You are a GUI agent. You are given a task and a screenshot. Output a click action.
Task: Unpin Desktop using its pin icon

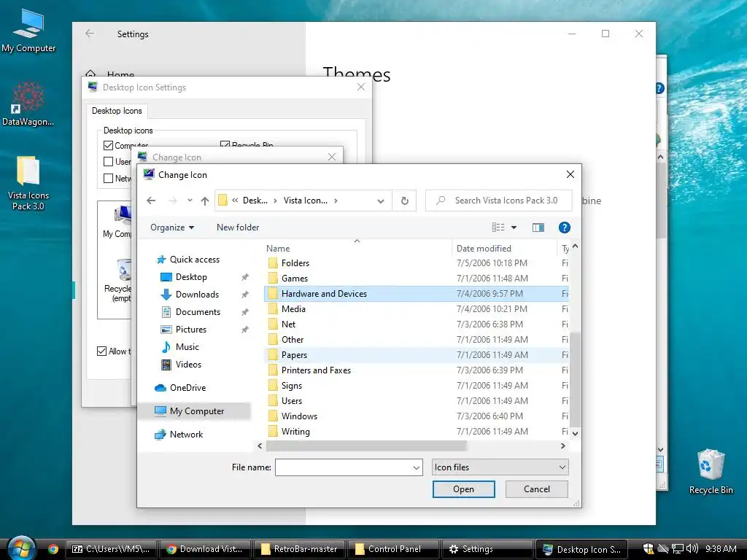click(x=245, y=277)
